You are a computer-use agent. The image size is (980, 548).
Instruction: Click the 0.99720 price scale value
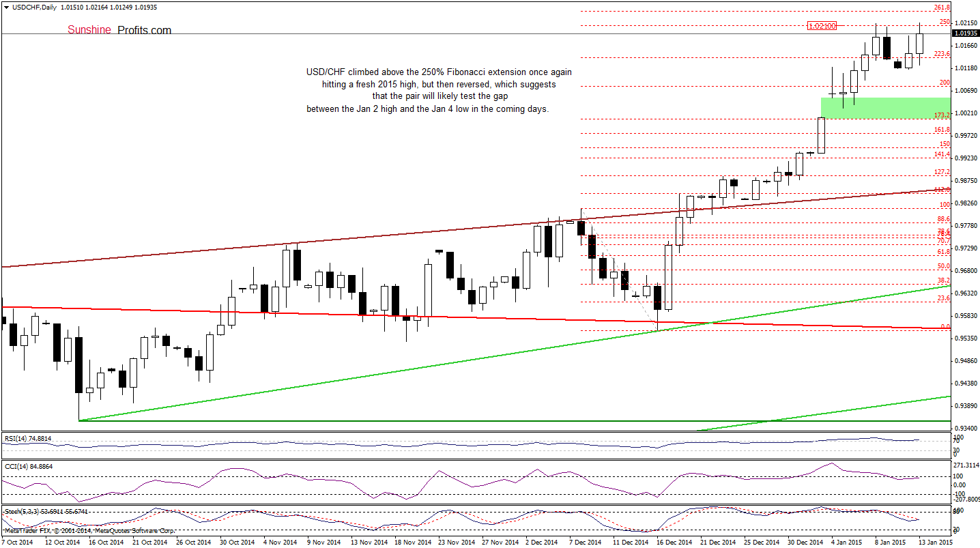tap(966, 136)
